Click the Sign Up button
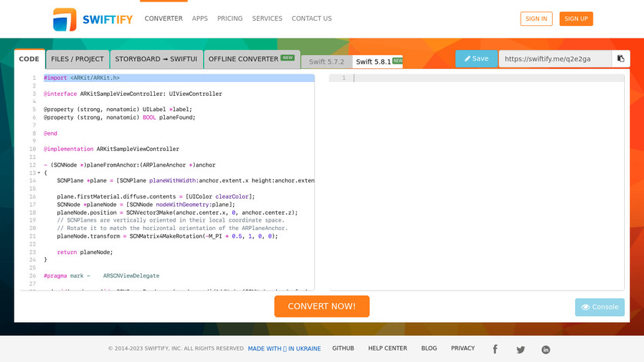This screenshot has height=362, width=644. tap(576, 19)
